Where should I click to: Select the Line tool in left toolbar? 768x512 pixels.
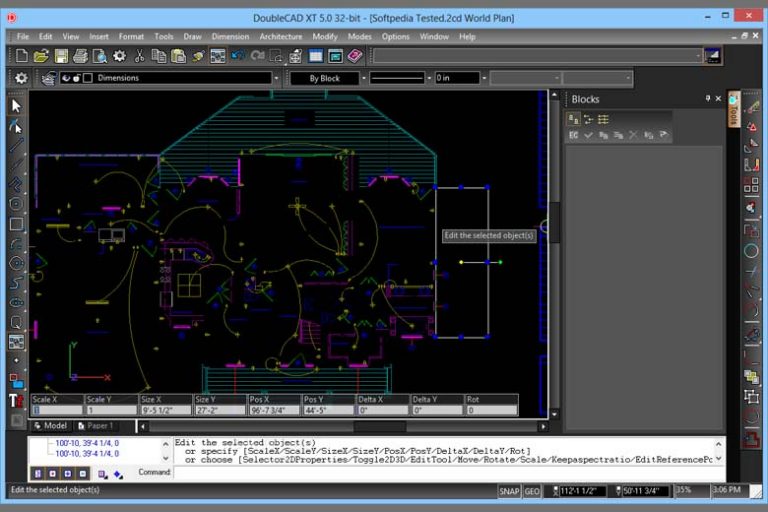pos(16,145)
